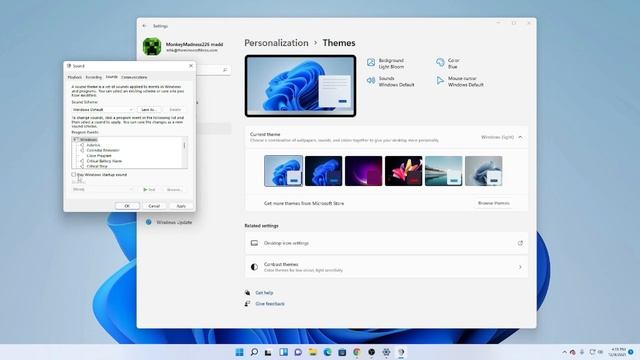
Task: Launch Google Chrome from the taskbar
Action: (357, 352)
